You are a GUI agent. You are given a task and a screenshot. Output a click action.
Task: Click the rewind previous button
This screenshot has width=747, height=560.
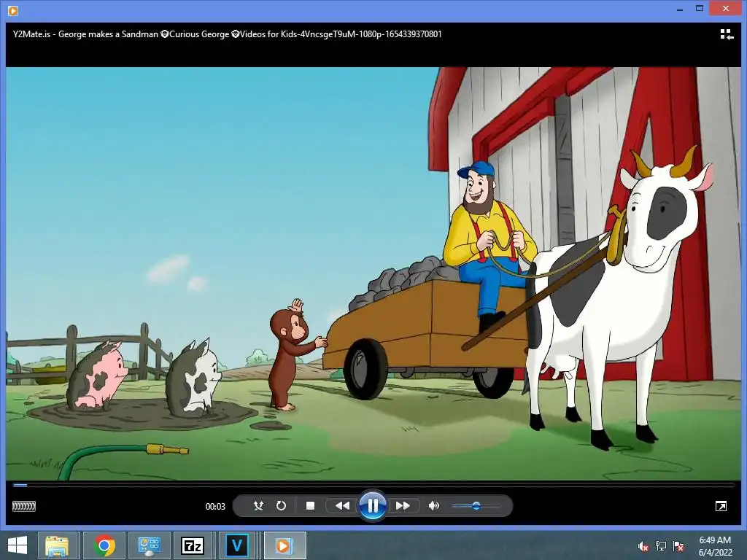(x=342, y=506)
